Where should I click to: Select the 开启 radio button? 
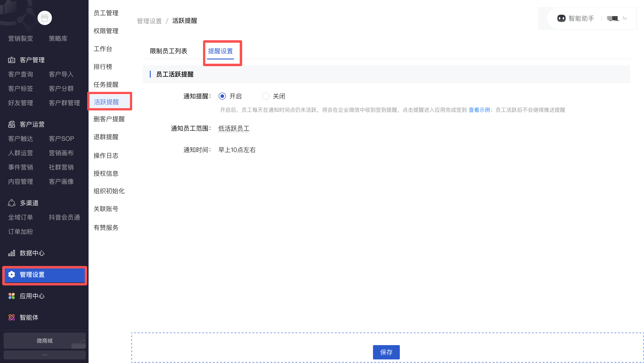[x=222, y=96]
